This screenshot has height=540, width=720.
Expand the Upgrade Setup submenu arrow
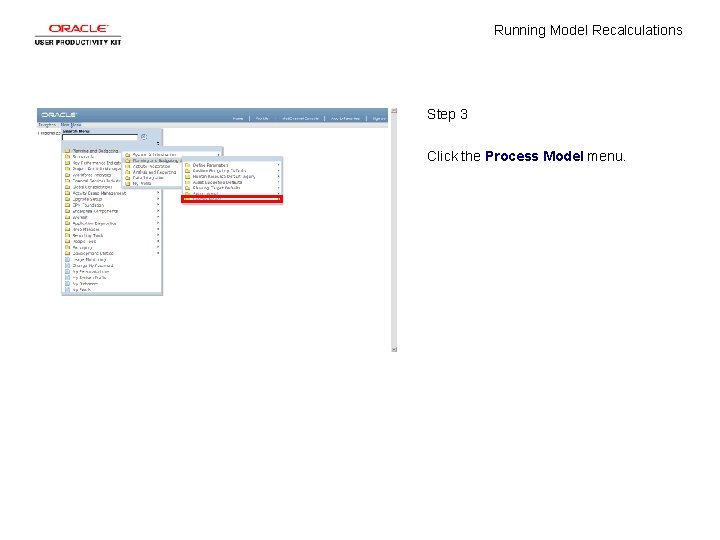point(158,199)
